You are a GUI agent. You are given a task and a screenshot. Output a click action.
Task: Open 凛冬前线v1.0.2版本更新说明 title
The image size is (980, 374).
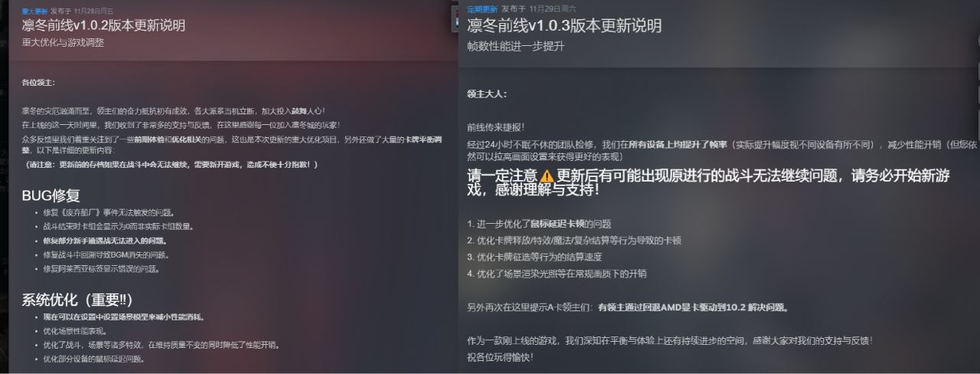[x=103, y=25]
